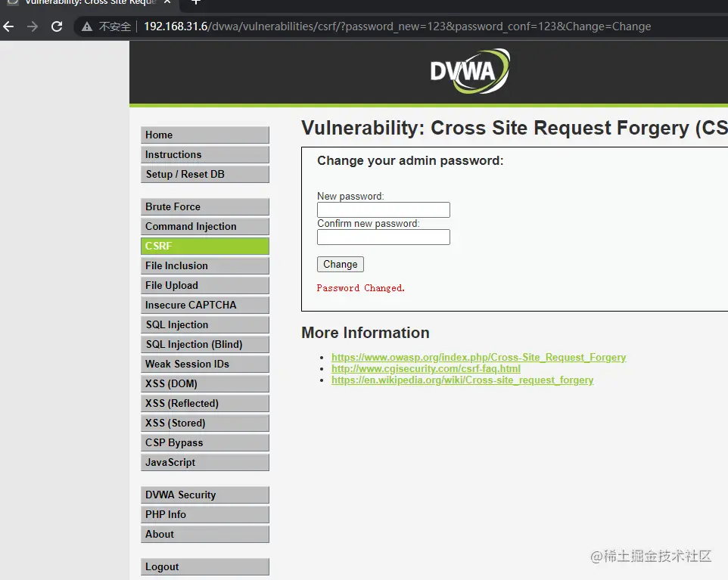
Task: Click the browser forward arrow
Action: point(33,26)
